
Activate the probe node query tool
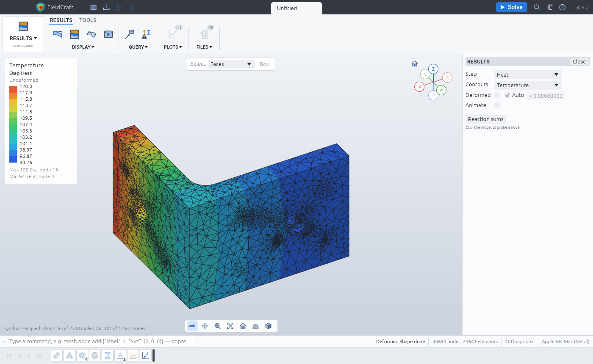tap(130, 34)
